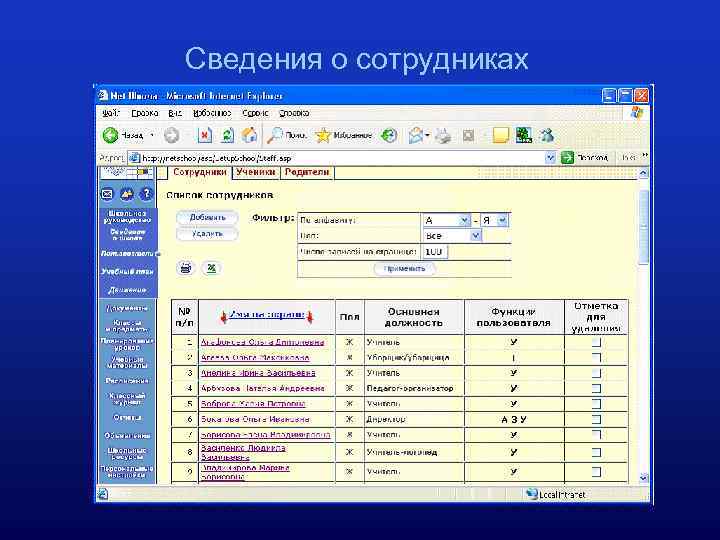Viewport: 720px width, 540px height.
Task: Refresh the page using the toolbar icon
Action: click(x=227, y=135)
